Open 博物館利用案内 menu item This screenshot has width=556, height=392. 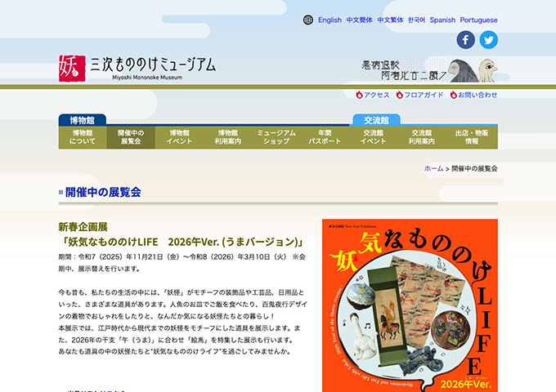click(227, 137)
